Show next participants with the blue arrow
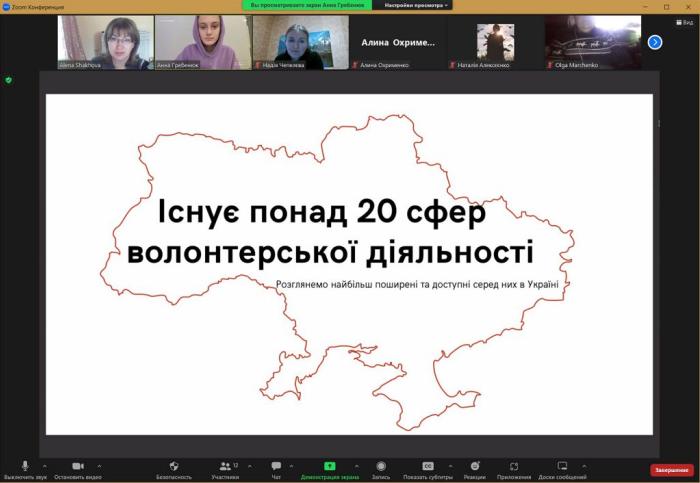700x483 pixels. coord(655,42)
